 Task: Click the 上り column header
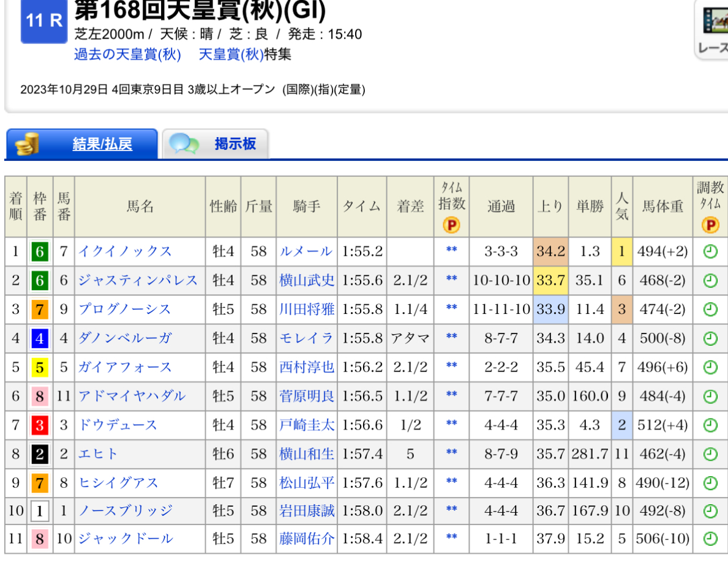point(550,206)
